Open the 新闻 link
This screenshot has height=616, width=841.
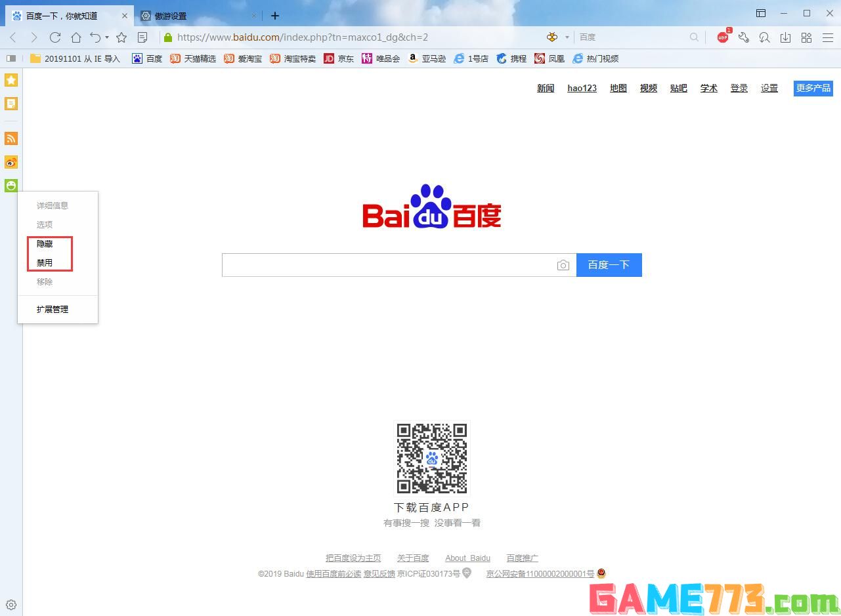click(x=546, y=88)
